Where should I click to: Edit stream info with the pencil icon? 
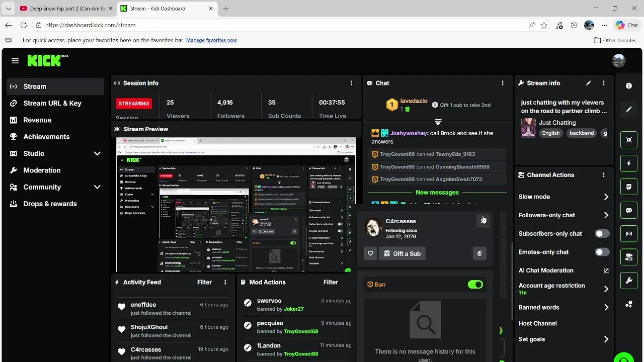pyautogui.click(x=588, y=83)
